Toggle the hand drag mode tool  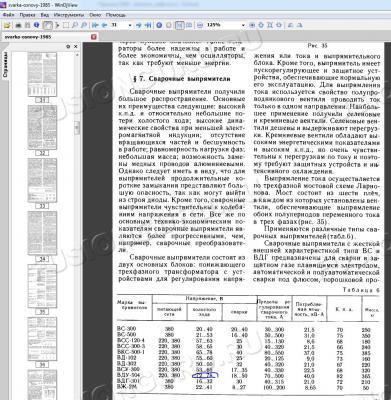tap(48, 25)
